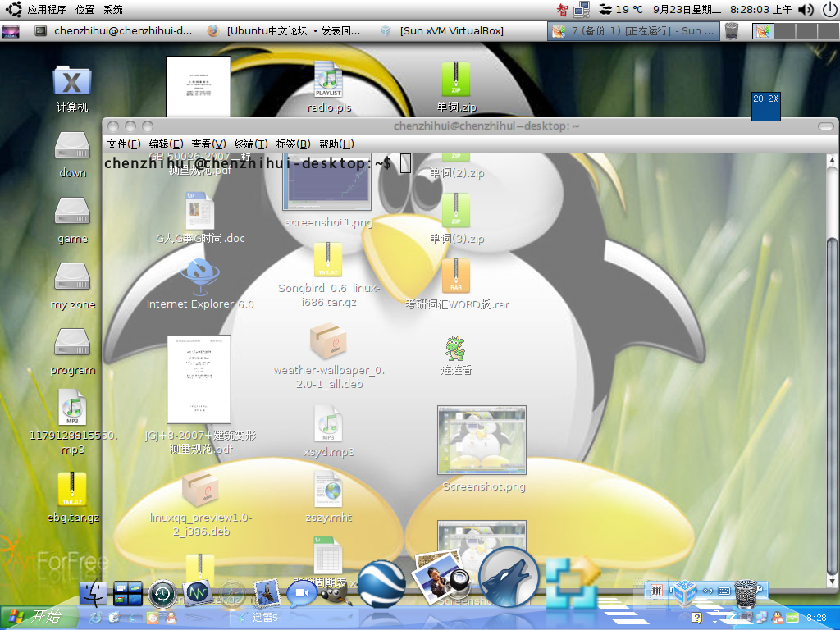Open the Finder icon in the dock

click(x=94, y=594)
